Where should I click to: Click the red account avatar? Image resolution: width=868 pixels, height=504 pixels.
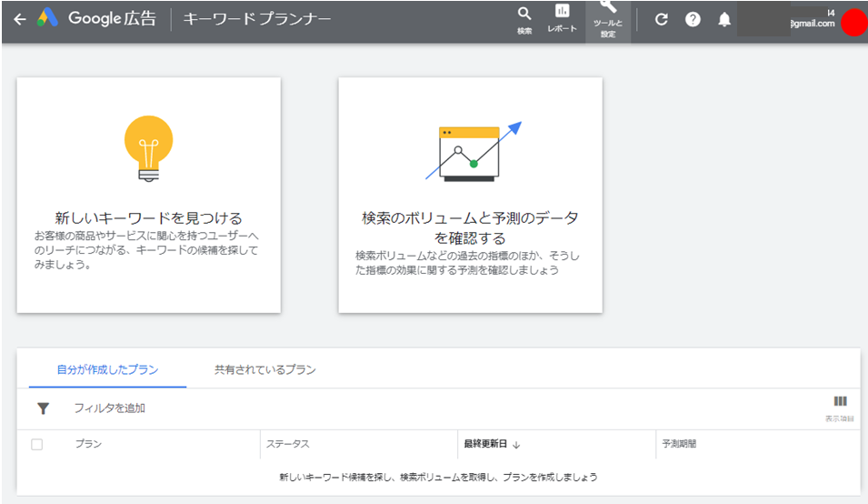point(854,22)
